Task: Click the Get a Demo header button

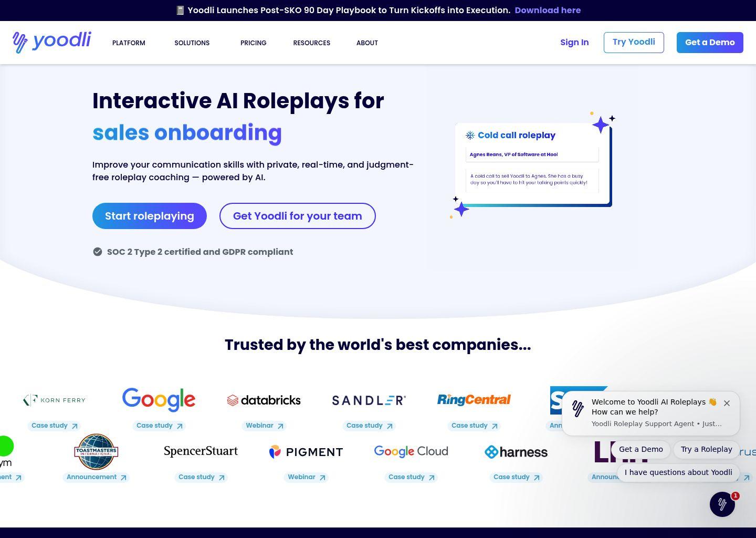Action: tap(709, 43)
